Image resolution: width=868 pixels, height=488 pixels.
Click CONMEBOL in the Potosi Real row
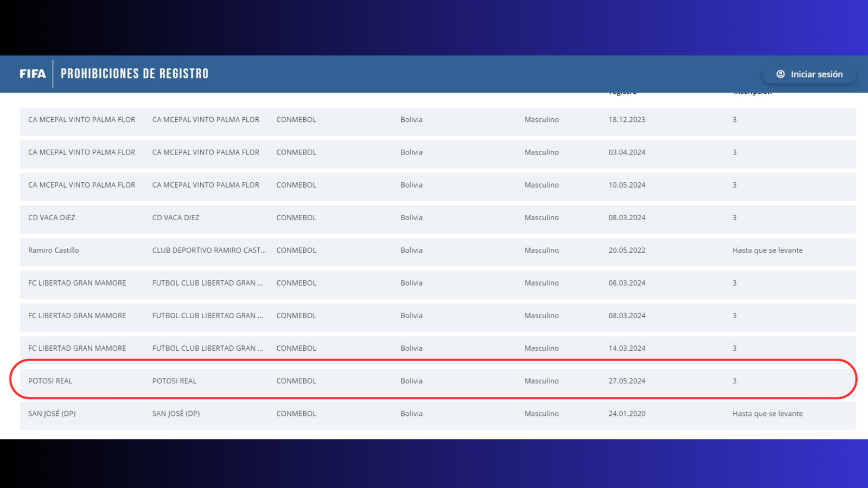[296, 381]
